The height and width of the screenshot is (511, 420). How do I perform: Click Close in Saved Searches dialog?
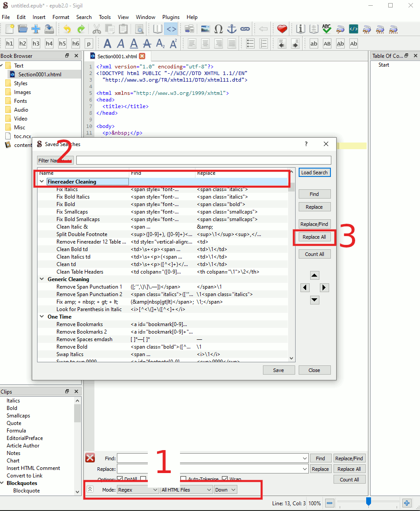(x=315, y=370)
